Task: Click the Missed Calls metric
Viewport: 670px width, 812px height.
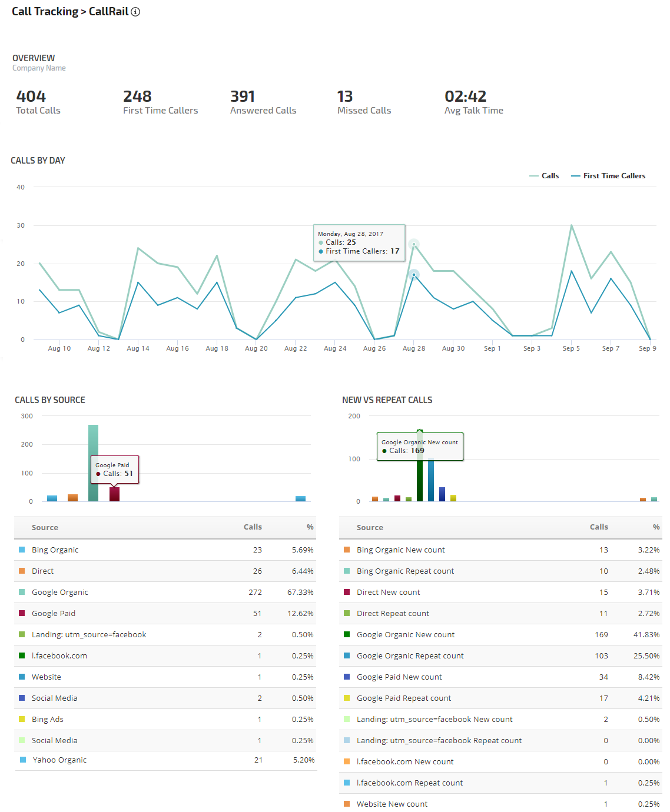Action: (x=364, y=102)
